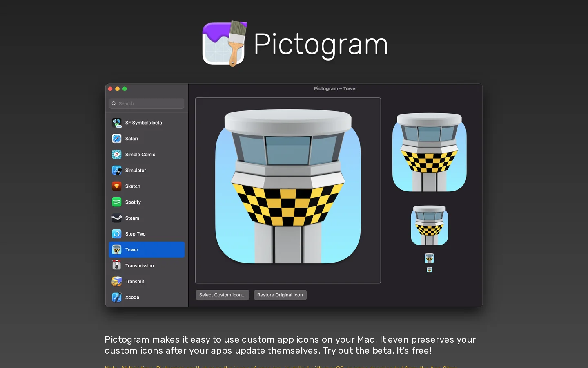Click the Transmission app icon

point(117,266)
